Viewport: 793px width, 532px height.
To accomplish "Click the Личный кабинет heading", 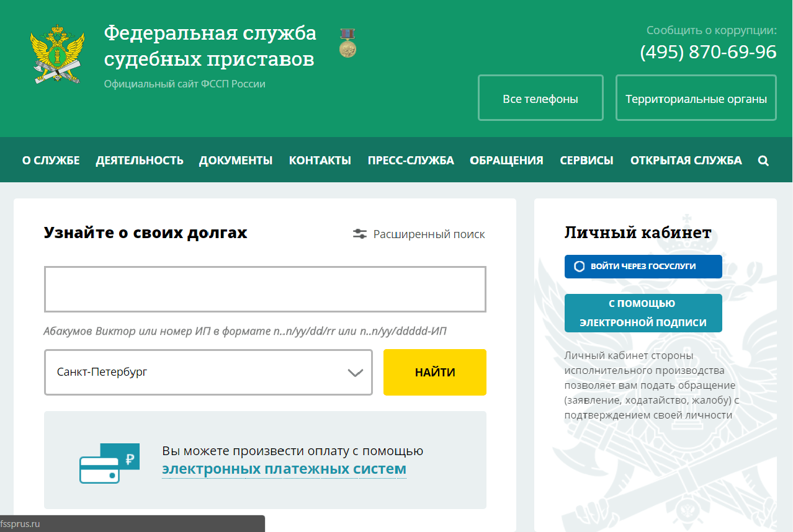I will (x=638, y=233).
